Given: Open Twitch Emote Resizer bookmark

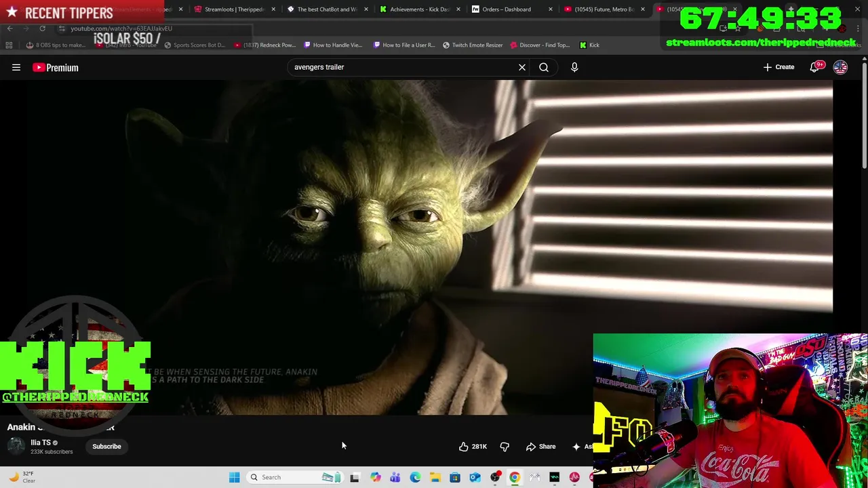Looking at the screenshot, I should 473,45.
